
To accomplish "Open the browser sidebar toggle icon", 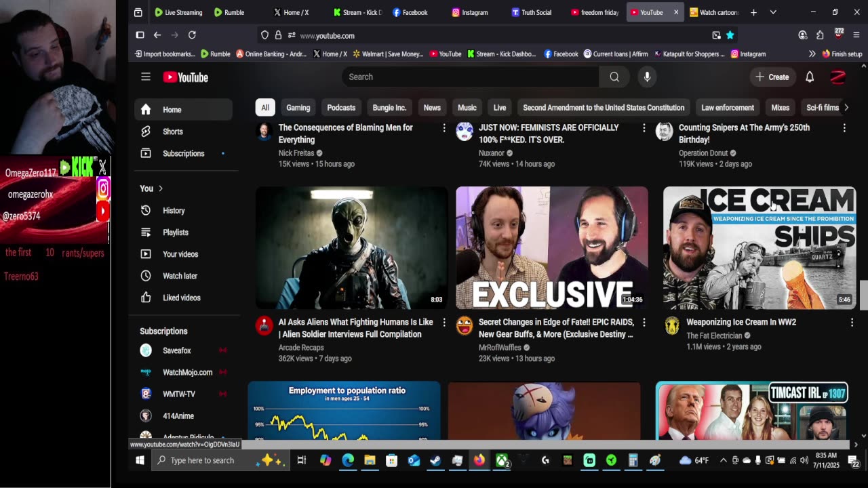I will [140, 35].
